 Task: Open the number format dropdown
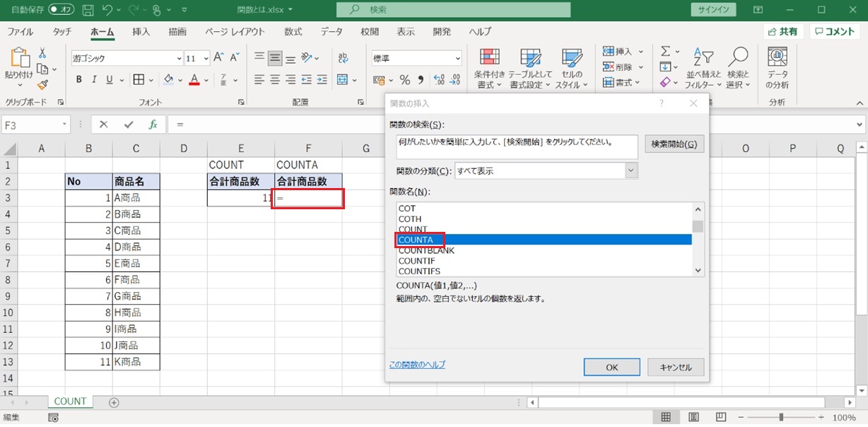(x=457, y=59)
